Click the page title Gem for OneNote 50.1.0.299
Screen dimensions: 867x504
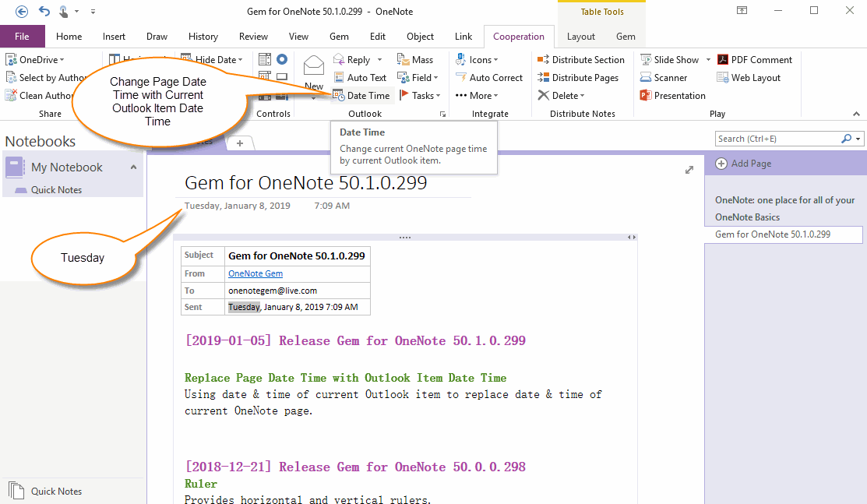tap(306, 182)
